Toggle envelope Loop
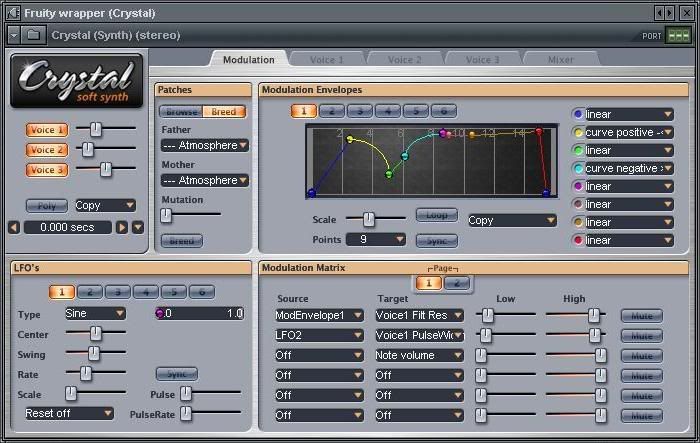Viewport: 700px width, 443px height. tap(437, 215)
